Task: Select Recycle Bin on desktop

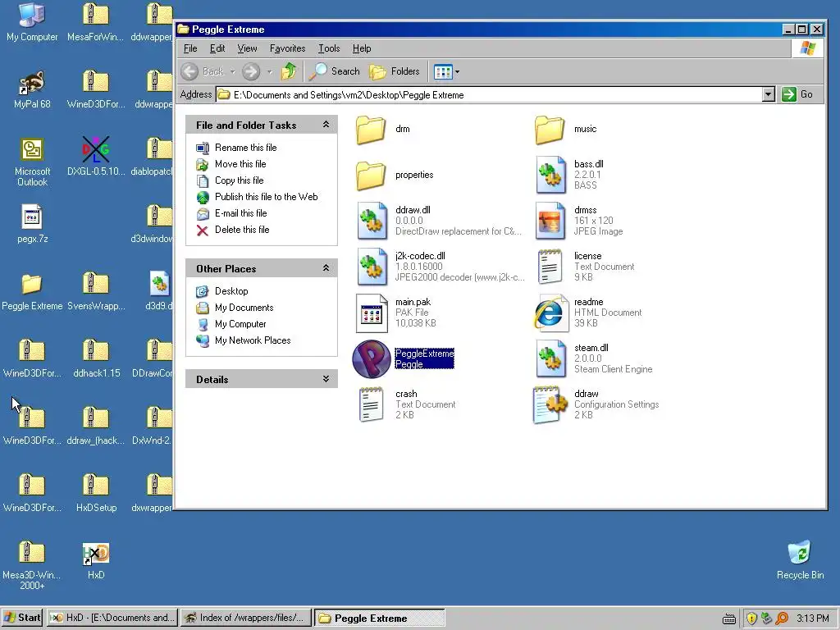Action: point(800,559)
